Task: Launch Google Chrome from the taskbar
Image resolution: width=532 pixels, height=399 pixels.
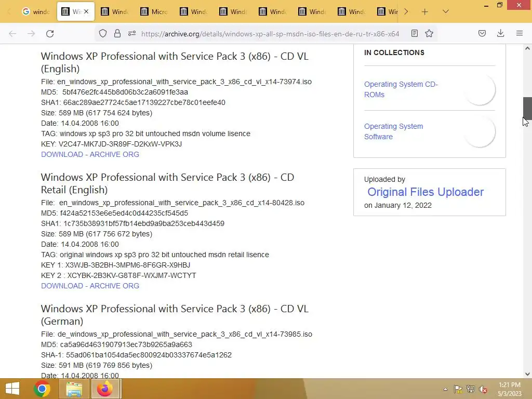Action: 42,389
